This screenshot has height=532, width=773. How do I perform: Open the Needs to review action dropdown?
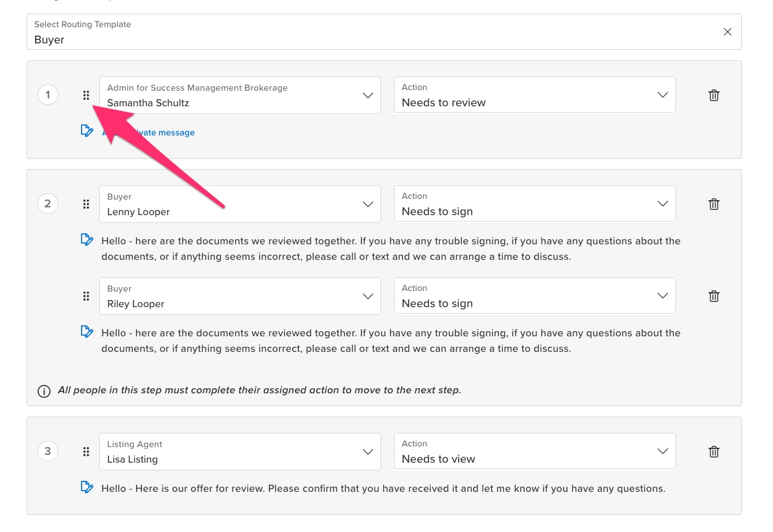[x=662, y=95]
